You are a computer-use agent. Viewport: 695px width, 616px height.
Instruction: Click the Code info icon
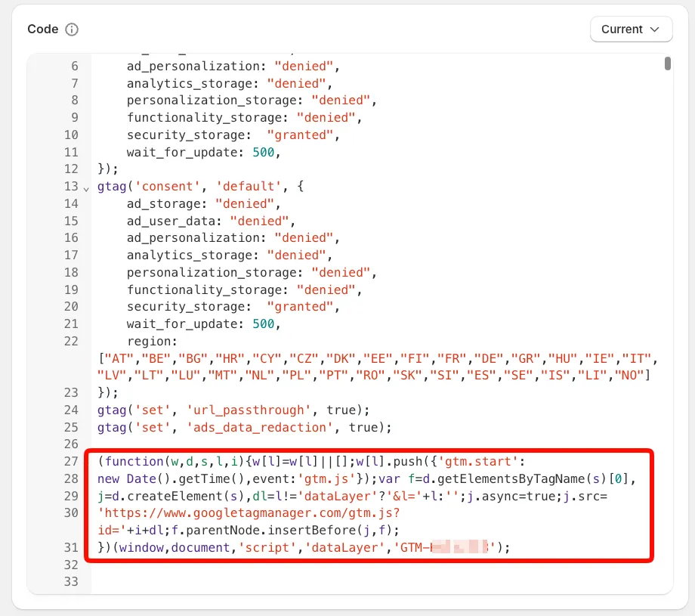(72, 29)
